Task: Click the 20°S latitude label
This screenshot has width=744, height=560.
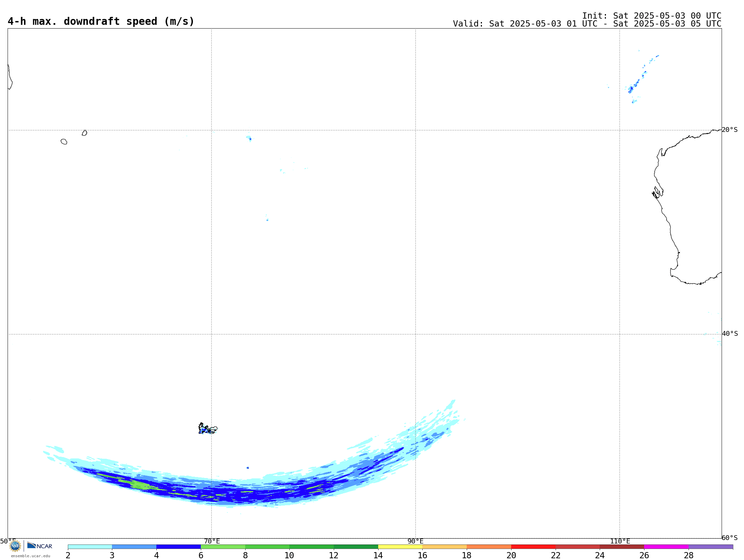Action: 730,130
